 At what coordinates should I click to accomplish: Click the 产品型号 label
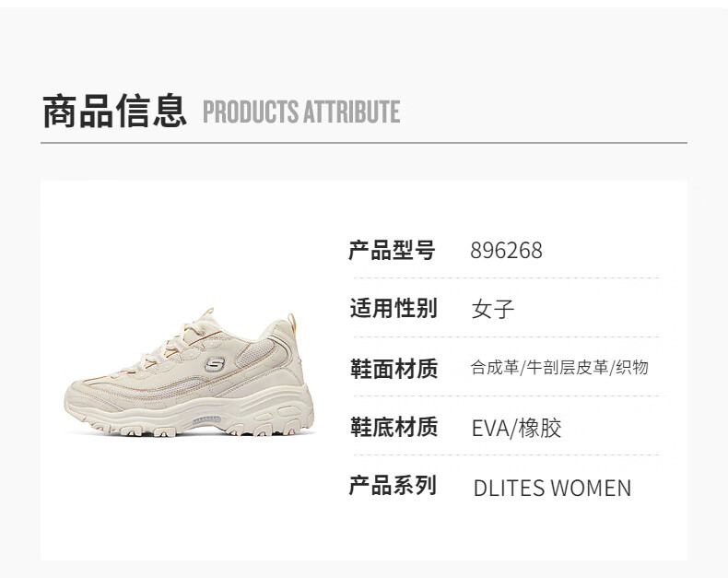pyautogui.click(x=392, y=250)
